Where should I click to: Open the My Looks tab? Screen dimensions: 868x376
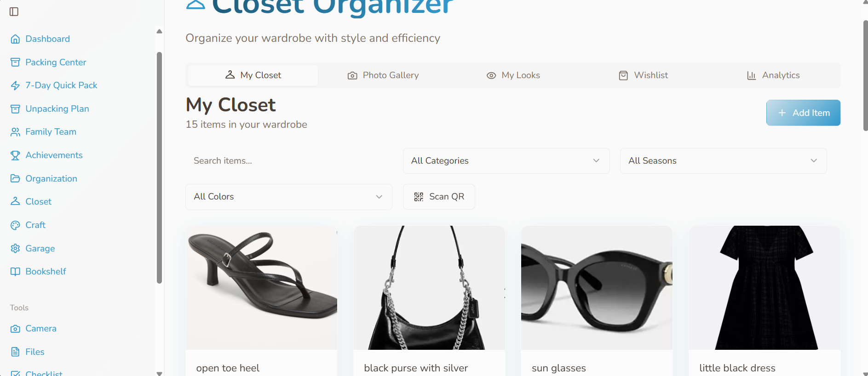[x=513, y=75]
